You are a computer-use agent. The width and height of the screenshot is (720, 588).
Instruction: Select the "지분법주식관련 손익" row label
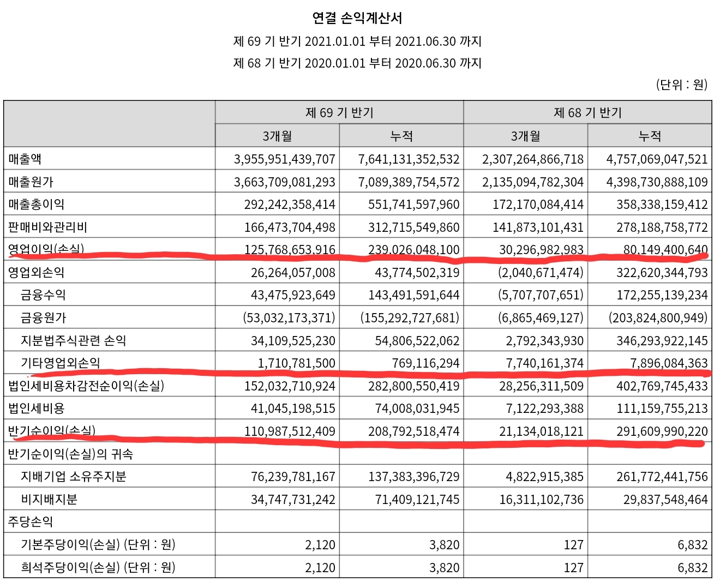point(74,340)
